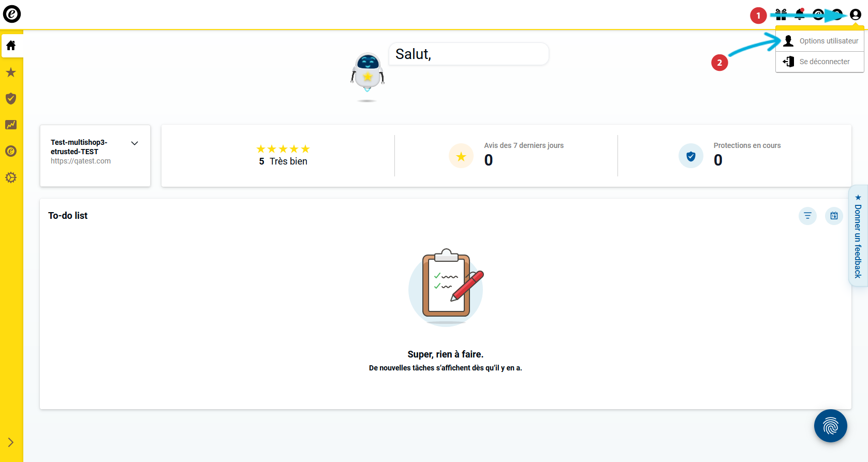Viewport: 868px width, 462px height.
Task: Click the https://qatest.com shop URL
Action: point(81,161)
